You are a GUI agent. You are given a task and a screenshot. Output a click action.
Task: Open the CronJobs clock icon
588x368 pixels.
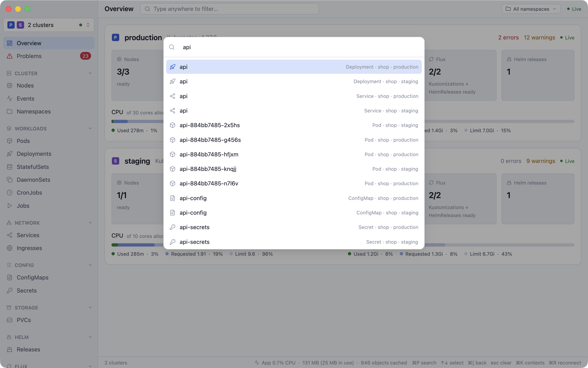pyautogui.click(x=9, y=193)
